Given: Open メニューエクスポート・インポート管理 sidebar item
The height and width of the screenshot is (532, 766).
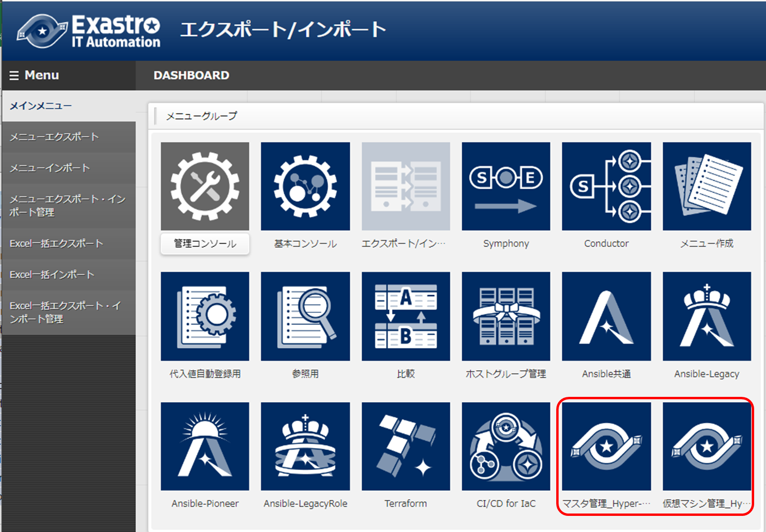Looking at the screenshot, I should [x=69, y=206].
